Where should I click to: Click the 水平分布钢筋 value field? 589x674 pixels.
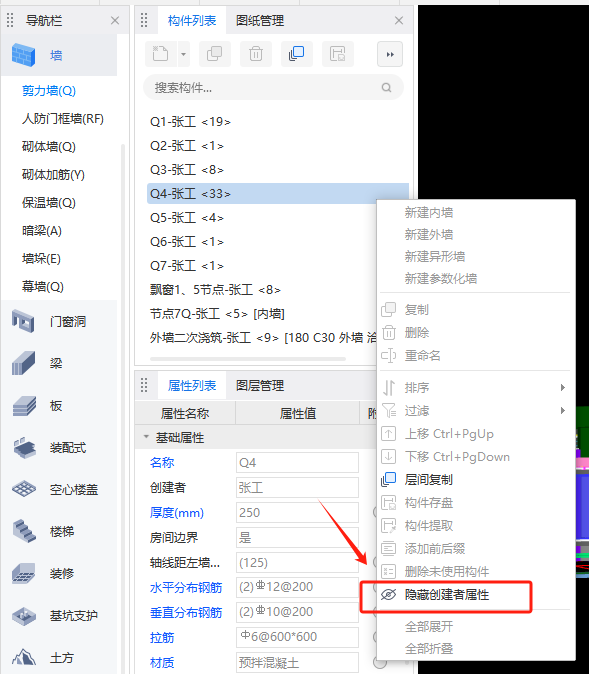(x=297, y=587)
